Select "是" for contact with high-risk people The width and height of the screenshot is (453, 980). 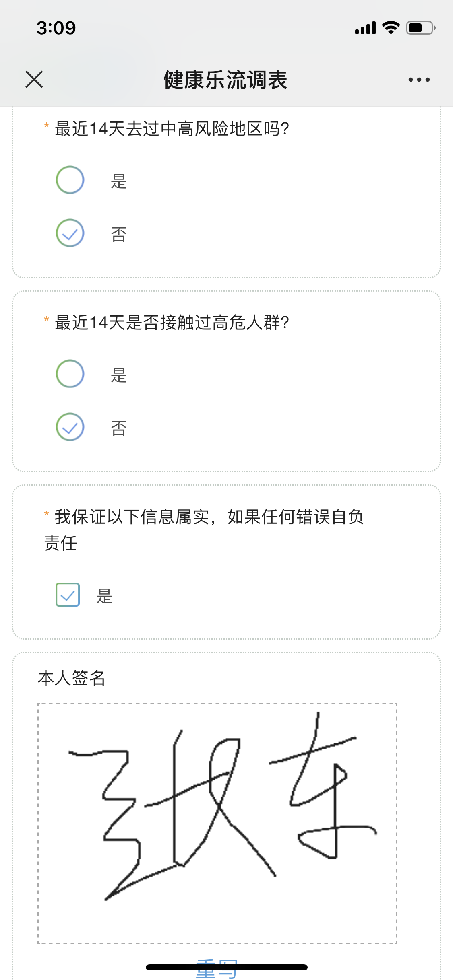70,374
